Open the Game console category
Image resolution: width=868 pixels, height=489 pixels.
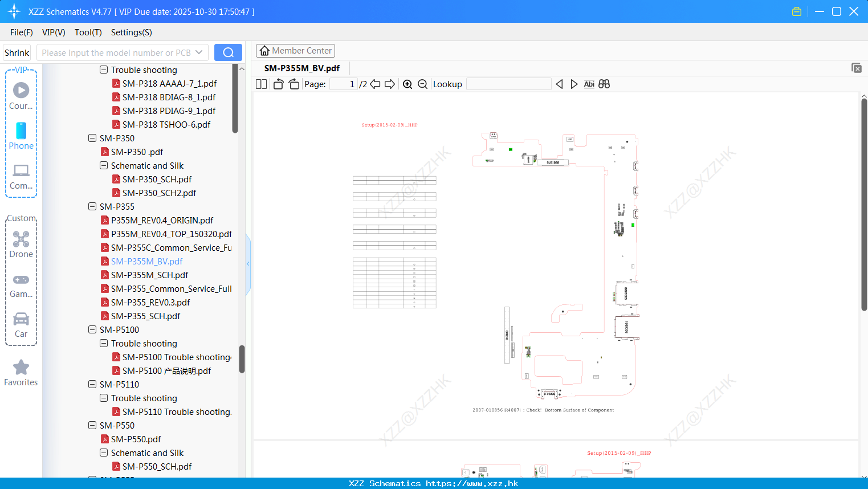click(21, 285)
